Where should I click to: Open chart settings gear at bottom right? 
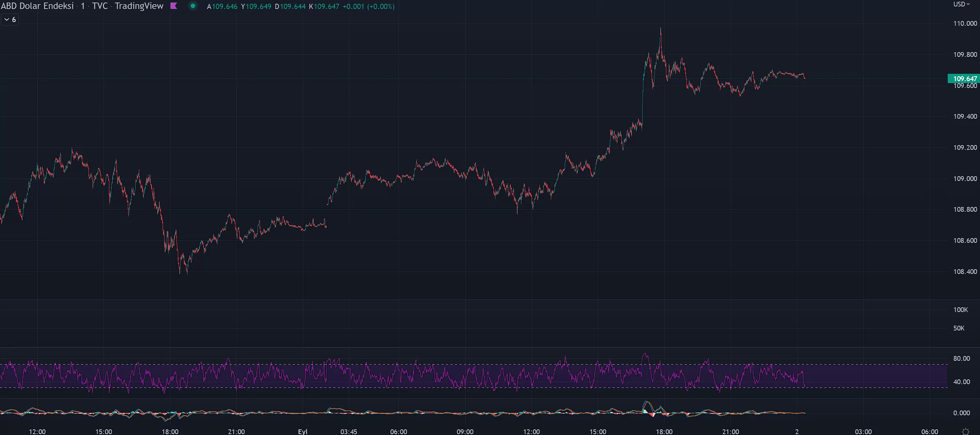coord(965,431)
